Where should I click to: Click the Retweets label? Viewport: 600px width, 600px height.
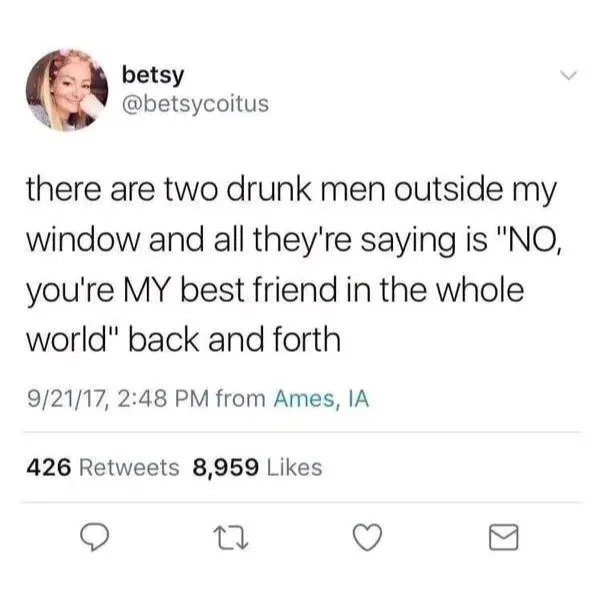[129, 468]
